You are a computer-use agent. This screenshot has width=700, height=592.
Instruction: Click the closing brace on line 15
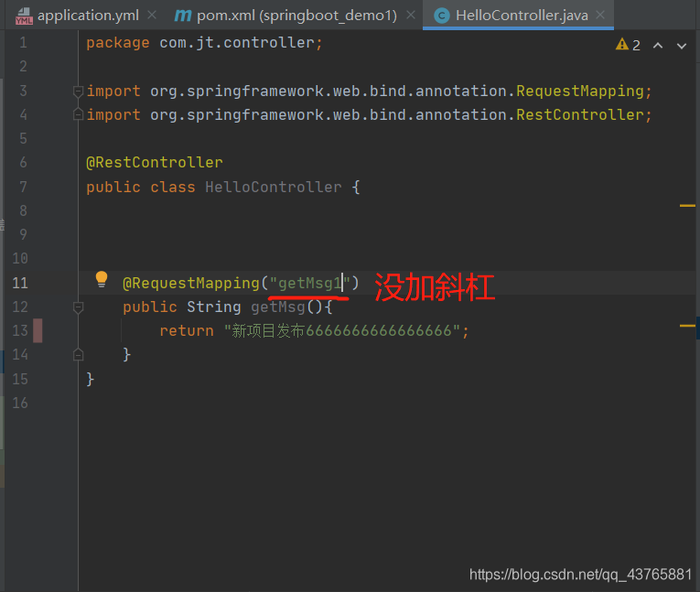click(91, 379)
